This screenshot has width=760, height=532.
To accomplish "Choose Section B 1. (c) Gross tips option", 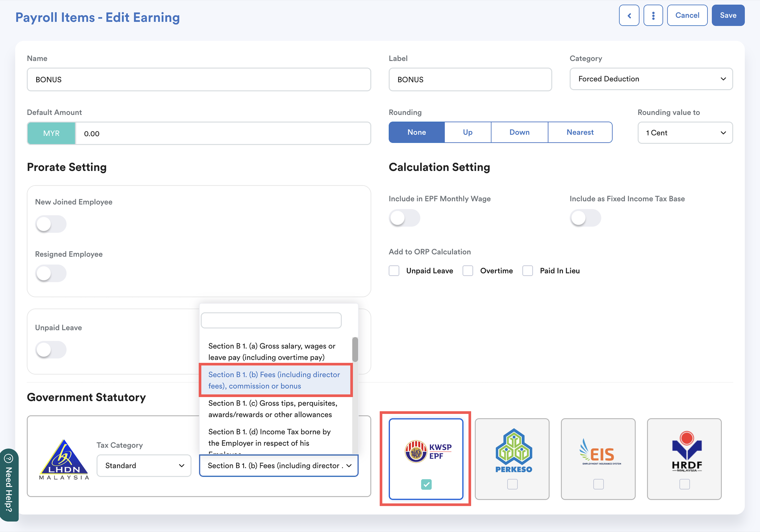I will click(x=273, y=408).
